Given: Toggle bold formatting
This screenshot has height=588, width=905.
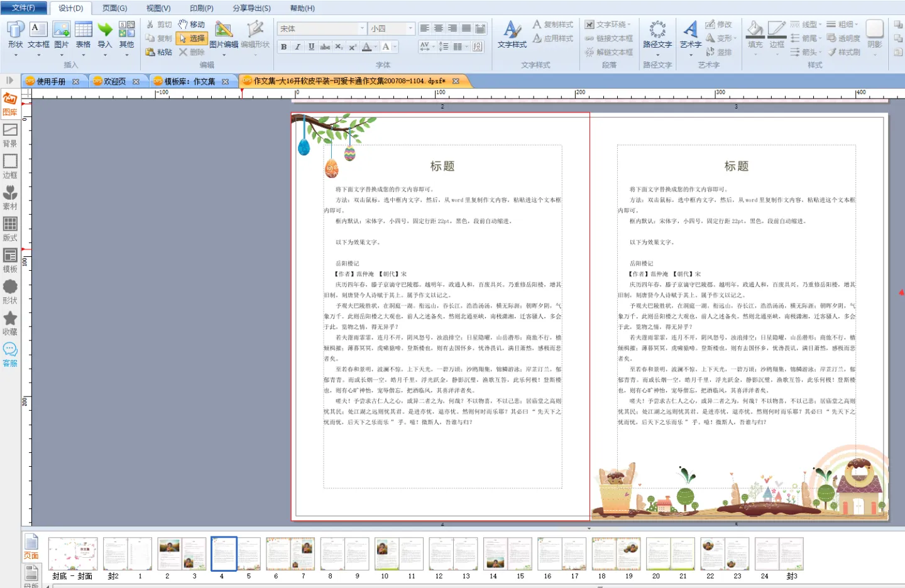Looking at the screenshot, I should (x=283, y=46).
